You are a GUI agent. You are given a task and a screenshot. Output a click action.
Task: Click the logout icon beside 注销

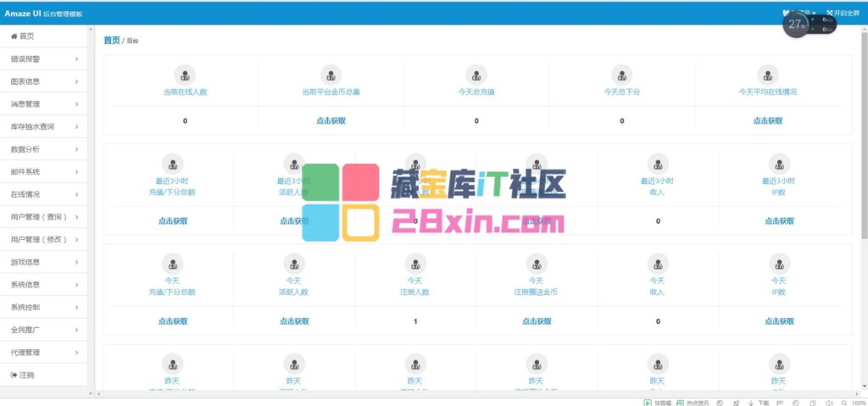pos(14,375)
